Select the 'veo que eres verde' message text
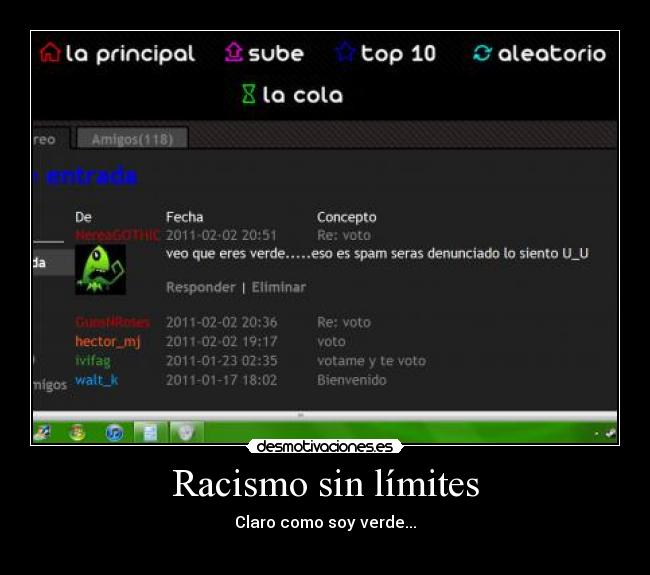 point(377,253)
